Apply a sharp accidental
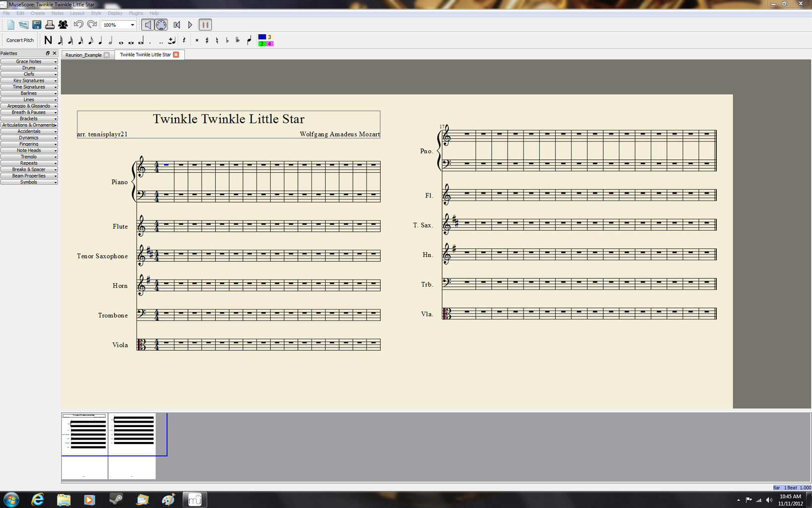The height and width of the screenshot is (508, 812). [207, 41]
